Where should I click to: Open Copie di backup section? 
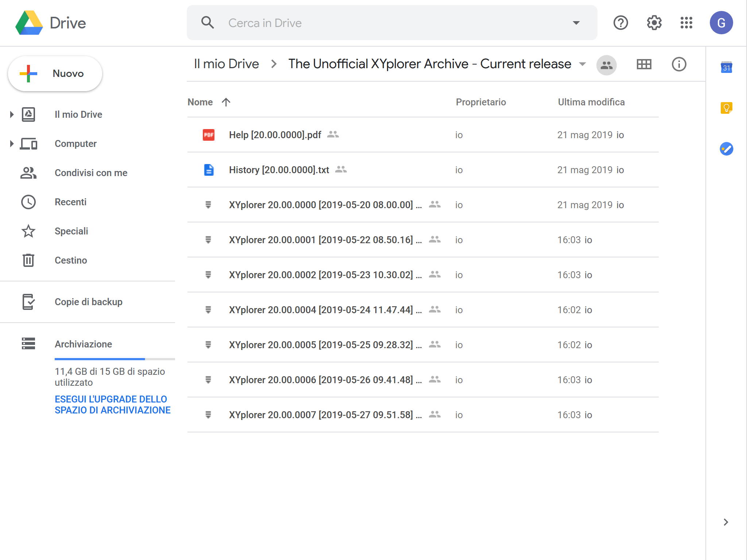click(88, 302)
